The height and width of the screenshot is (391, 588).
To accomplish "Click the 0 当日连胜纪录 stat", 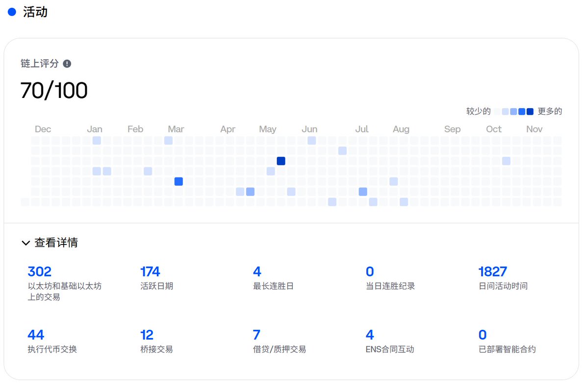I will pos(369,271).
